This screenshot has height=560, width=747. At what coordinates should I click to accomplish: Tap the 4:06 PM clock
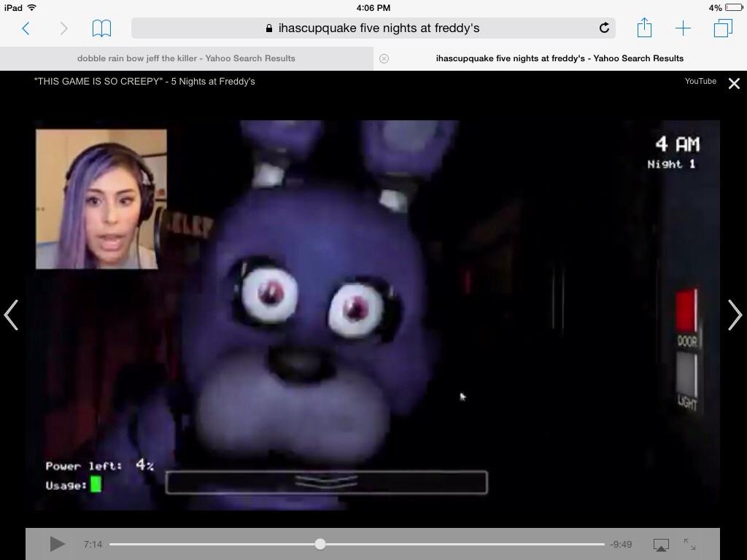[x=373, y=7]
